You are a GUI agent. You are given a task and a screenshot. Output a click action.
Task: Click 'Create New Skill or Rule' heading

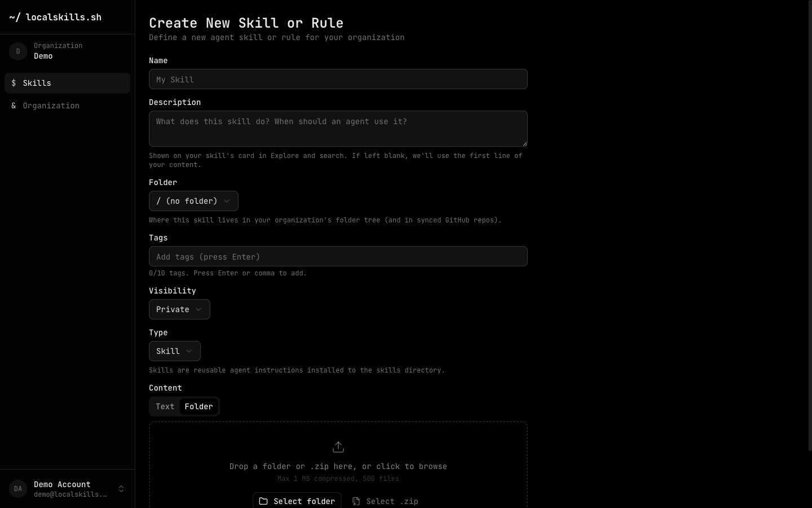click(x=246, y=23)
